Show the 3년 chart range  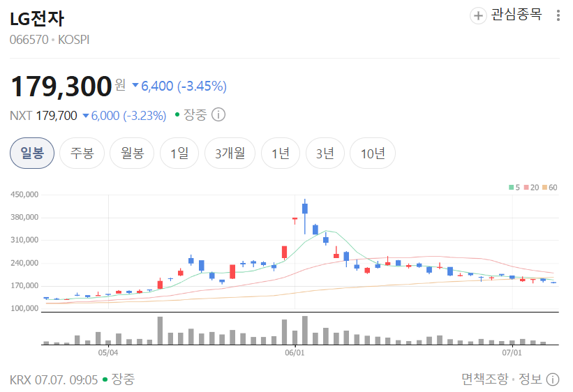point(325,153)
